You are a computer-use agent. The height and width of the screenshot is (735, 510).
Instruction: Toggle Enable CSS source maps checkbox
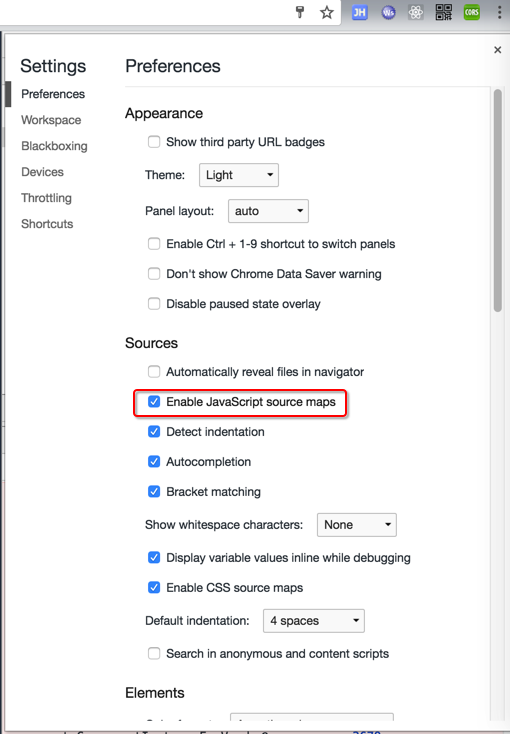click(x=154, y=587)
